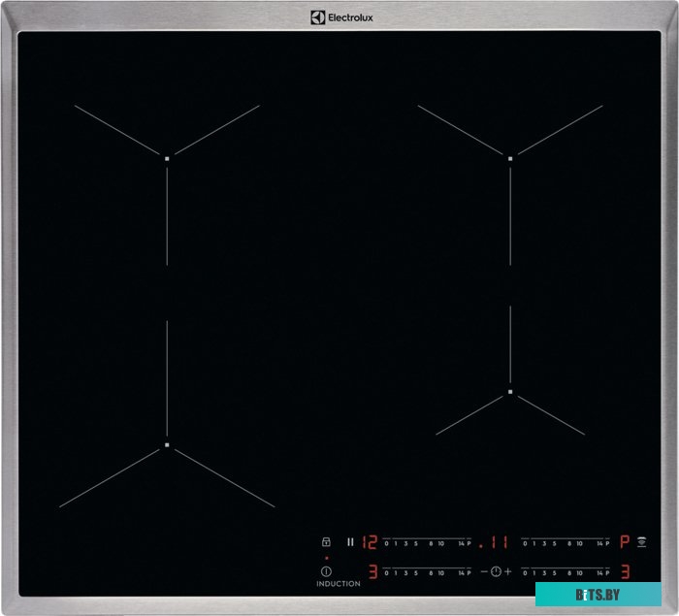Tap the red 'P' boost display
The image size is (679, 616).
625,542
